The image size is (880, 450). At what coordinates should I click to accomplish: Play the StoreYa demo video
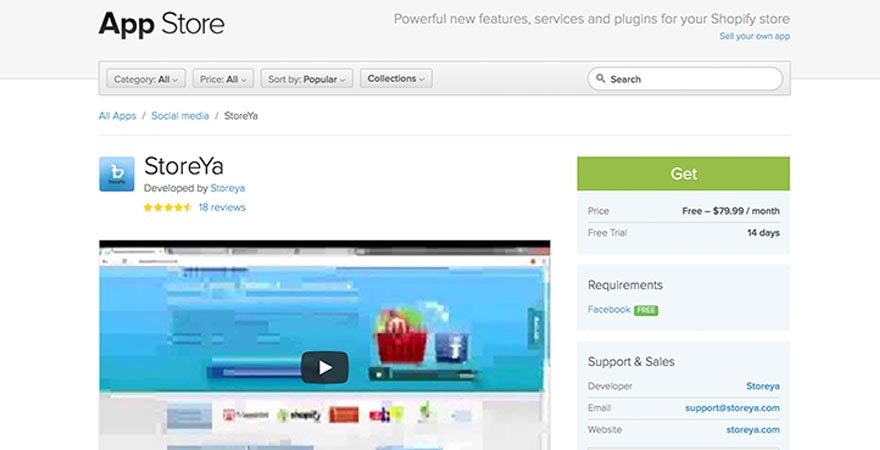(324, 367)
